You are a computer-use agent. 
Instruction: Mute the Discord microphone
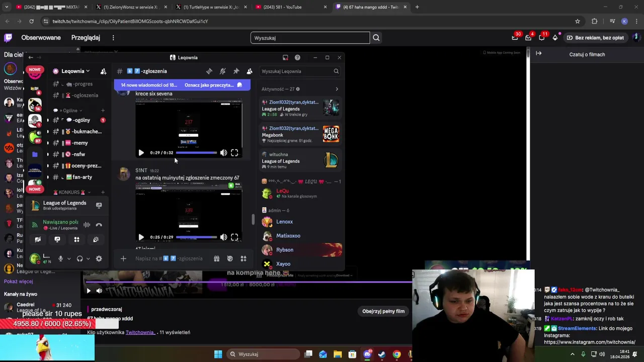click(x=61, y=259)
